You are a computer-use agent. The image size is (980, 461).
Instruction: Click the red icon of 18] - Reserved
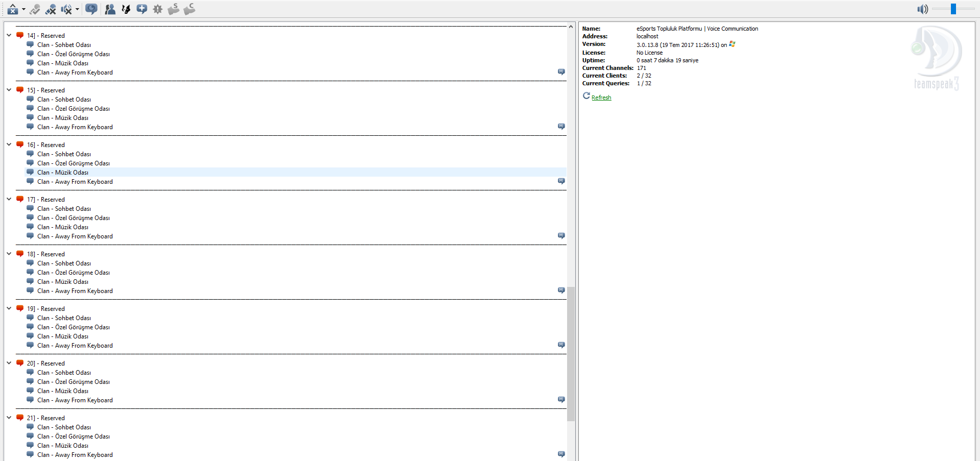(x=20, y=254)
